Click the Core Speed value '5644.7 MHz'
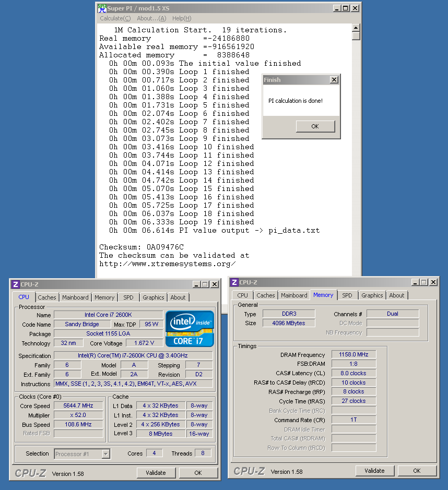Viewport: 448px width, 490px height. coord(78,405)
